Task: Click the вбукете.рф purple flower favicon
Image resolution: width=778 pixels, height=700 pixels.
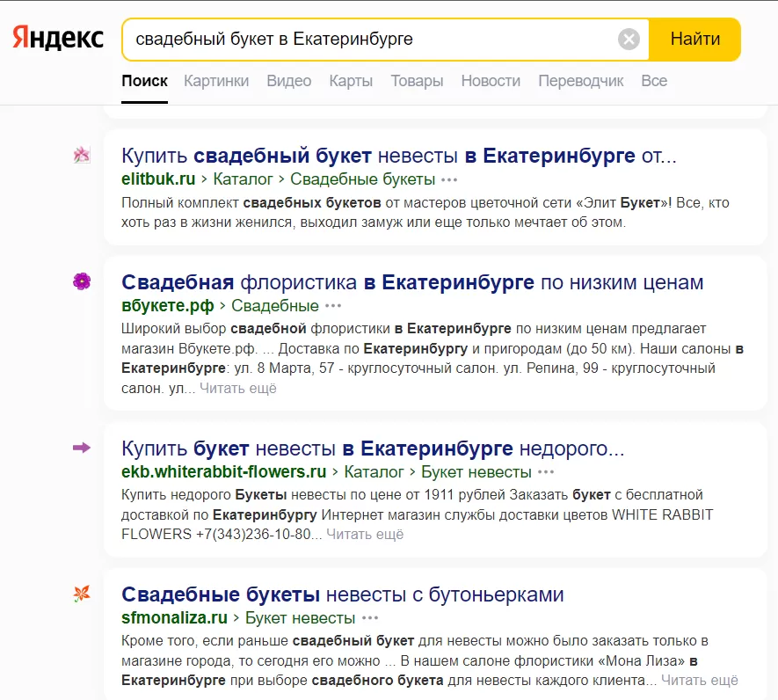Action: pos(82,281)
